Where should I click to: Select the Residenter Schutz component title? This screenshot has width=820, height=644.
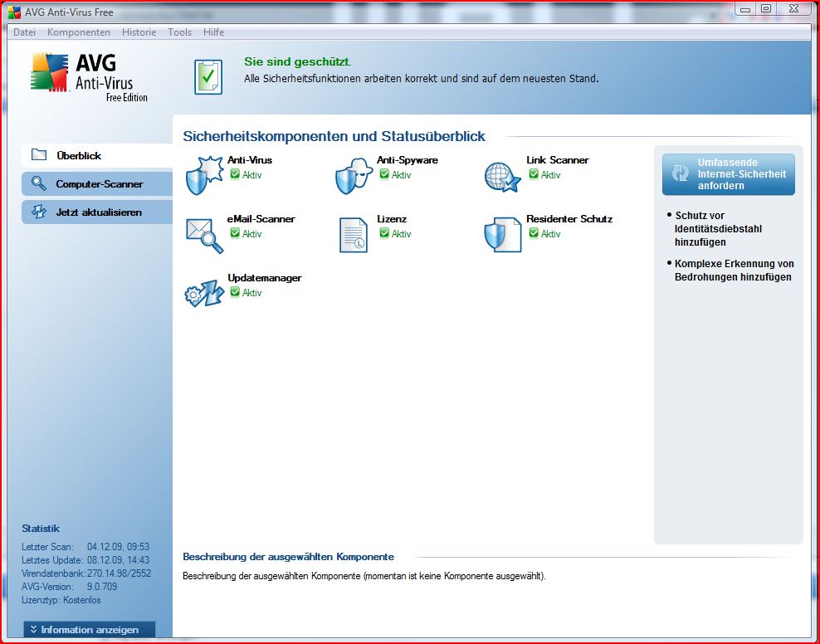pos(569,219)
